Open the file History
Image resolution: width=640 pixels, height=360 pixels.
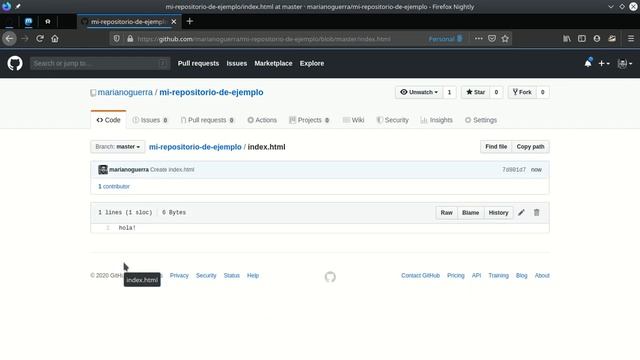click(x=498, y=213)
